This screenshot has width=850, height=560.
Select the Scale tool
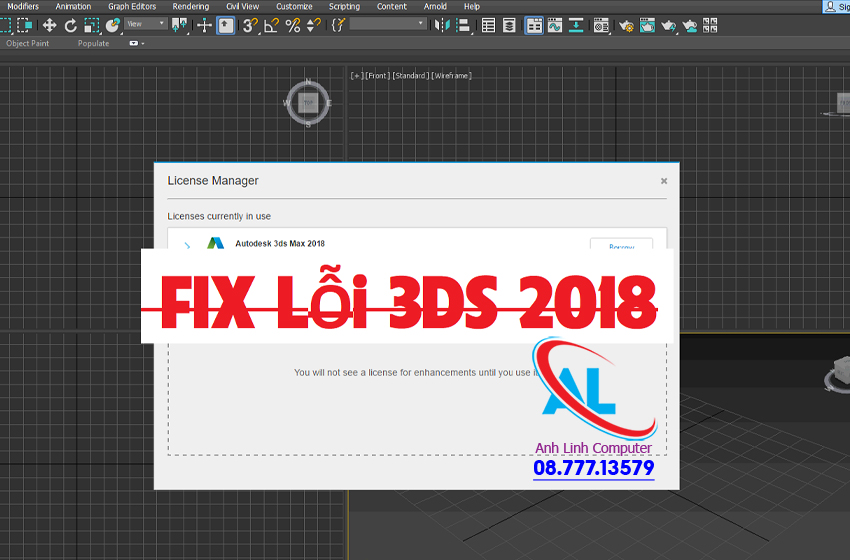click(92, 25)
